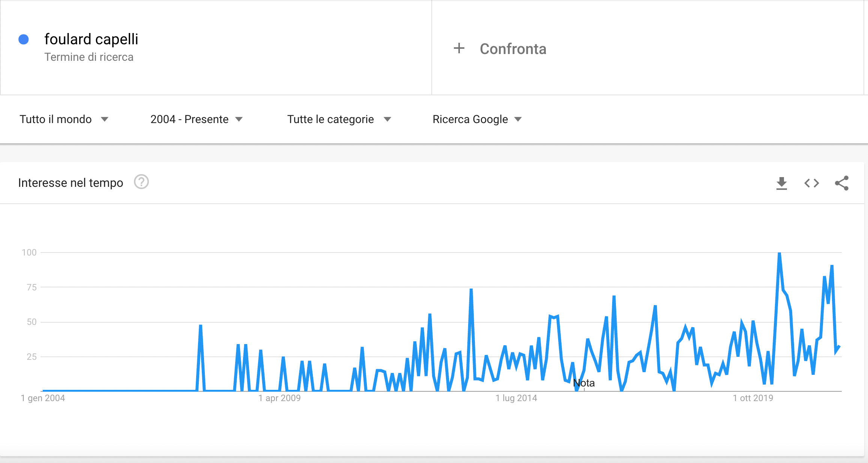Expand the Tutte le categorie dropdown

[x=339, y=119]
